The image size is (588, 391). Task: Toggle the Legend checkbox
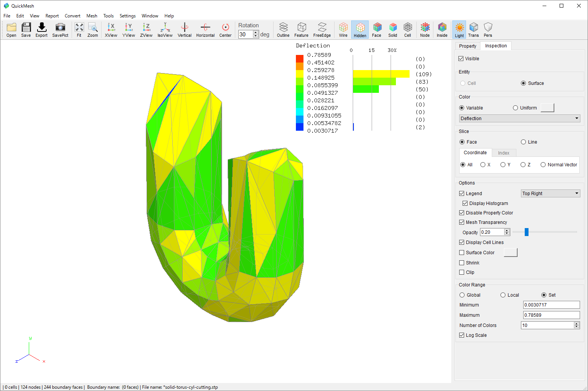pos(461,194)
